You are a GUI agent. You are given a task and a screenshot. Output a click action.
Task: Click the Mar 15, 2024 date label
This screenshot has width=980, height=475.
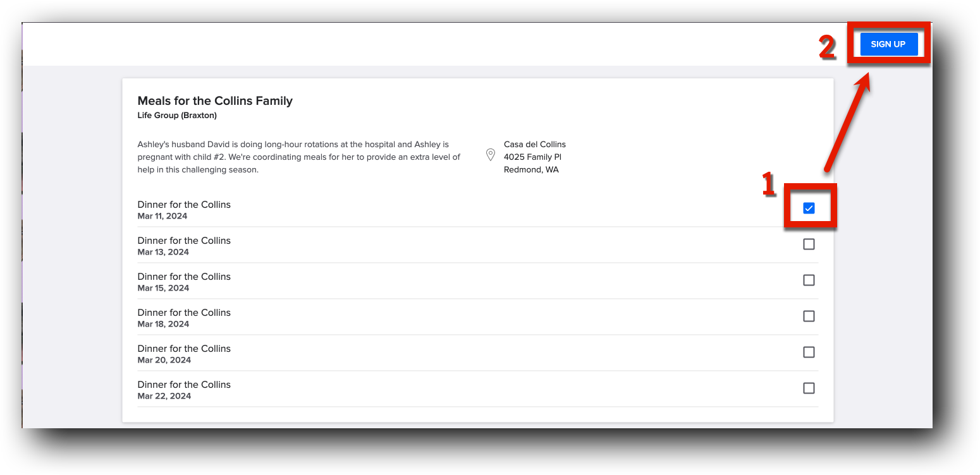pos(163,288)
